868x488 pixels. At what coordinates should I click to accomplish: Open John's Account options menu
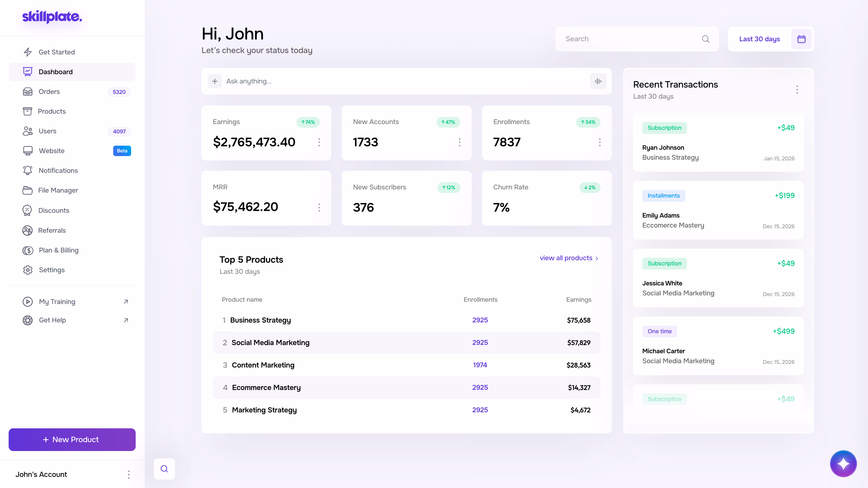coord(129,474)
